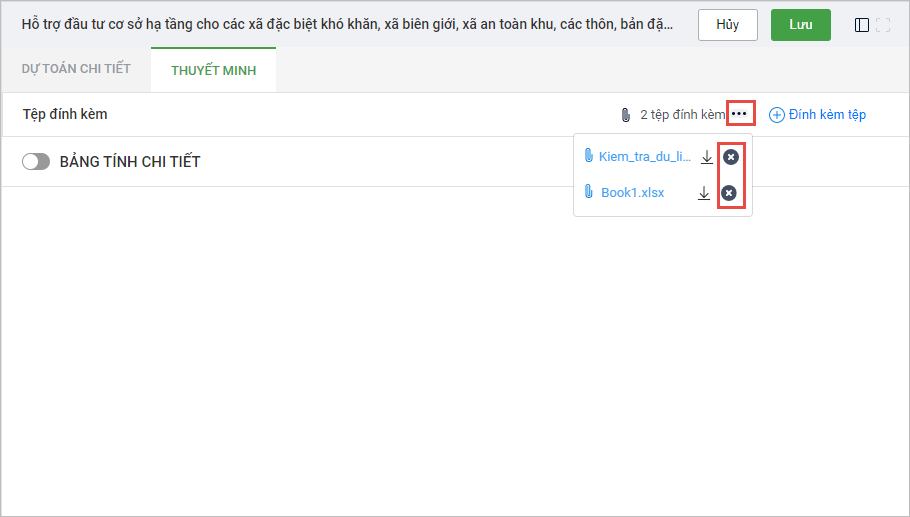Click the paperclip icon before Book1.xlsx
Image resolution: width=910 pixels, height=517 pixels.
click(589, 193)
